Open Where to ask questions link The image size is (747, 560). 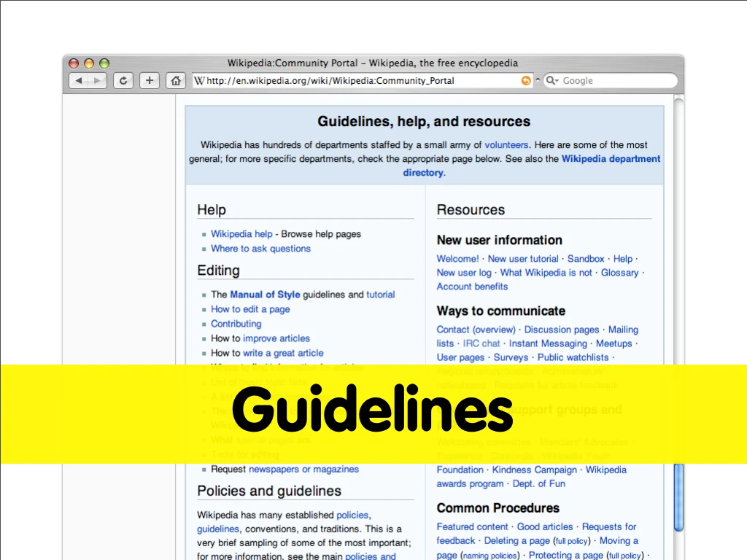(260, 249)
